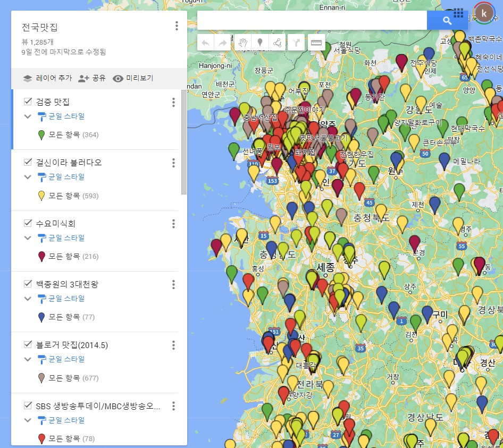The width and height of the screenshot is (503, 448).
Task: Click blue pin swatch for 모든 항목 (77)
Action: click(41, 317)
